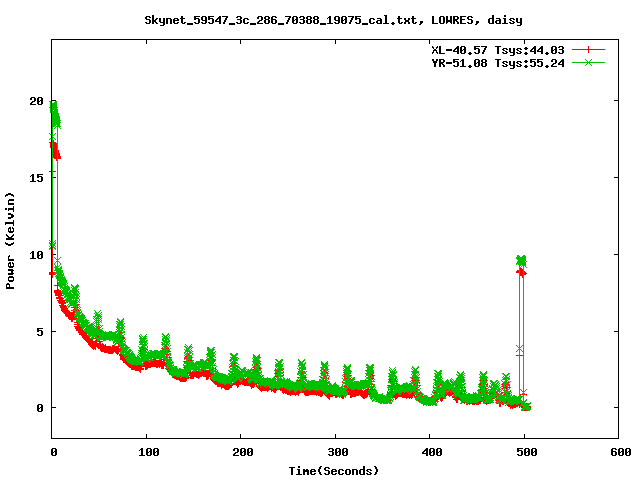Click the y-axis tick label 10
The width and height of the screenshot is (640, 480).
36,255
